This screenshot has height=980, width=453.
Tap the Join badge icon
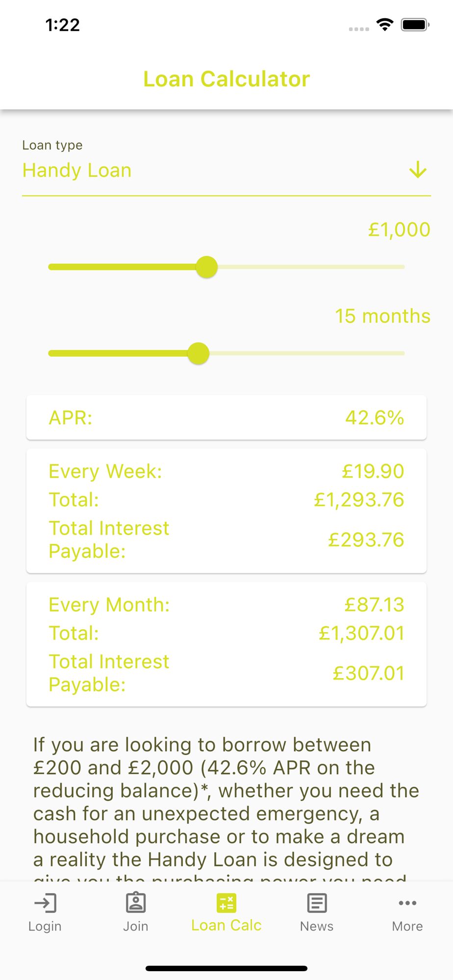pyautogui.click(x=136, y=903)
